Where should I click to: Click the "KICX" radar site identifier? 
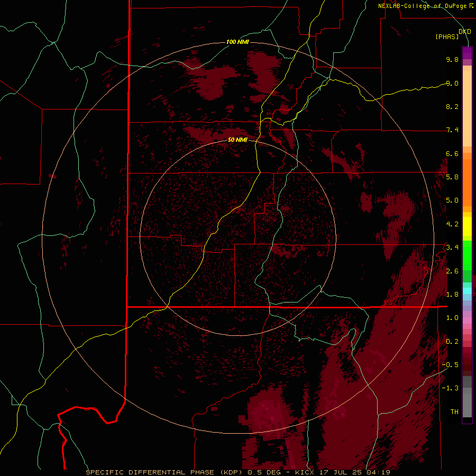click(304, 472)
